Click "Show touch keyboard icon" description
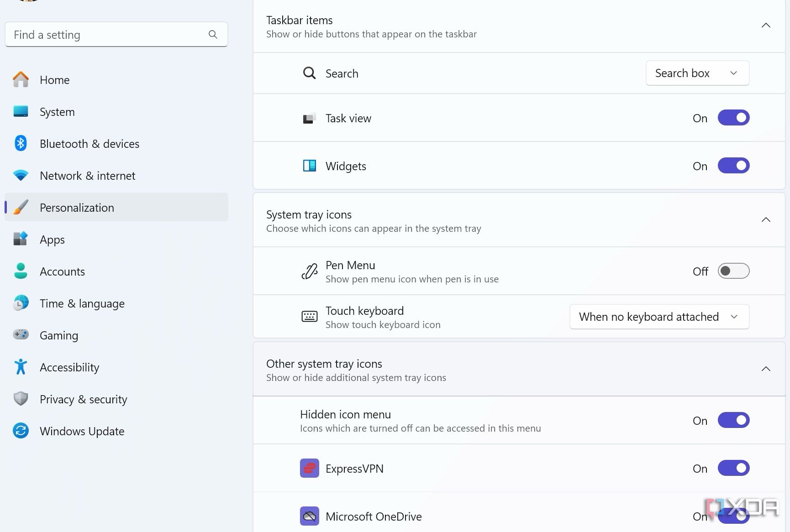This screenshot has width=790, height=532. (x=383, y=325)
